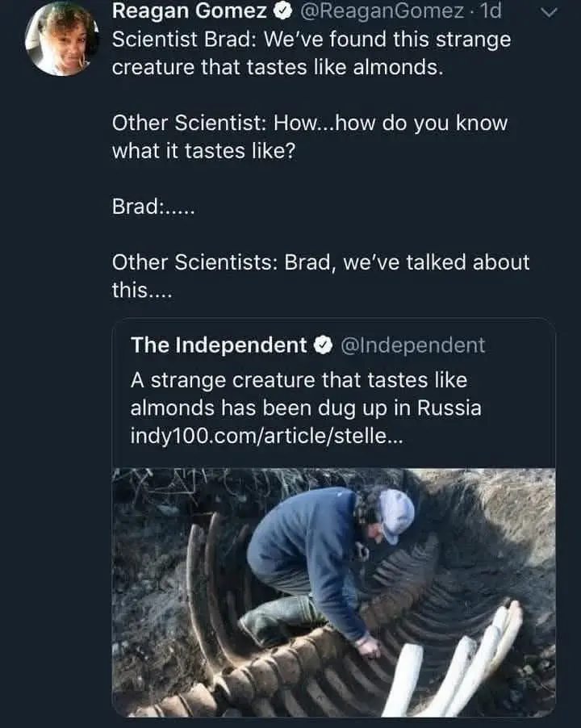Click verified badge beside Reagan Gomez
The image size is (581, 728).
(x=282, y=11)
